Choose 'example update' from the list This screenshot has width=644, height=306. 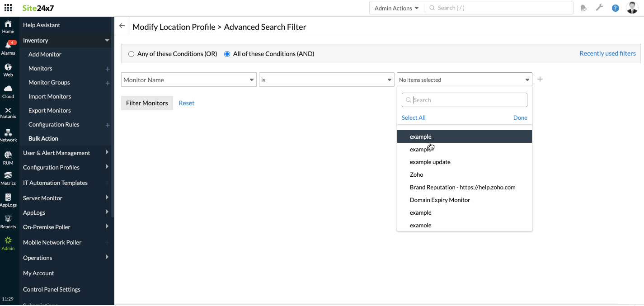click(x=430, y=162)
